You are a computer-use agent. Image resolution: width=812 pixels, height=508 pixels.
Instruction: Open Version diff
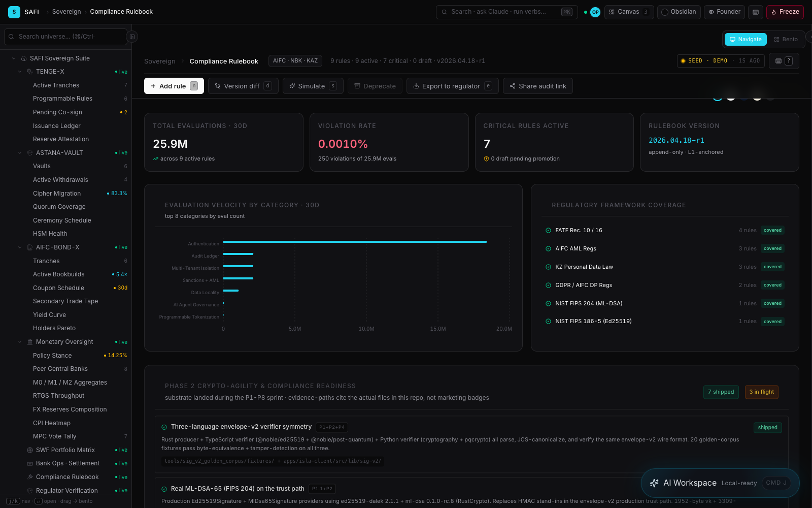[243, 86]
